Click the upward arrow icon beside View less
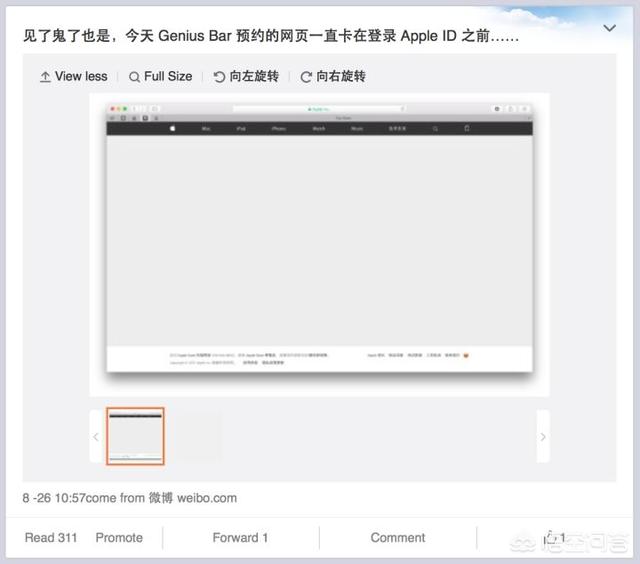The height and width of the screenshot is (564, 640). click(x=45, y=77)
